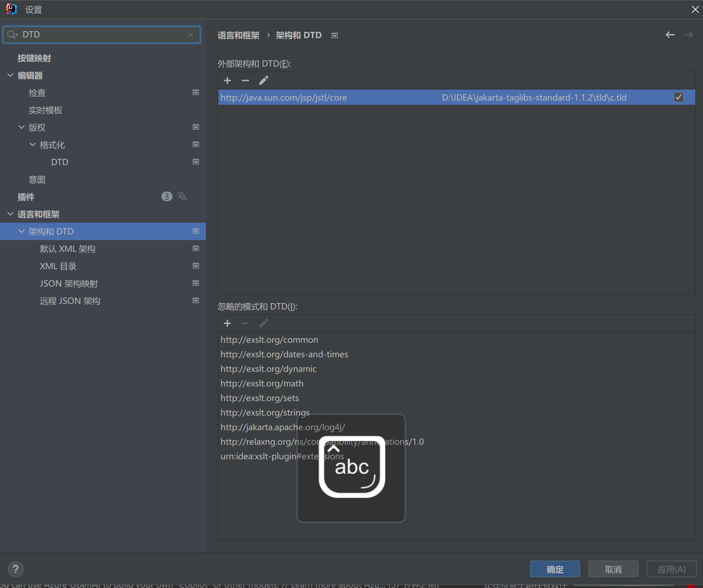Click project-level icon beside 架构和 DTD header

335,35
